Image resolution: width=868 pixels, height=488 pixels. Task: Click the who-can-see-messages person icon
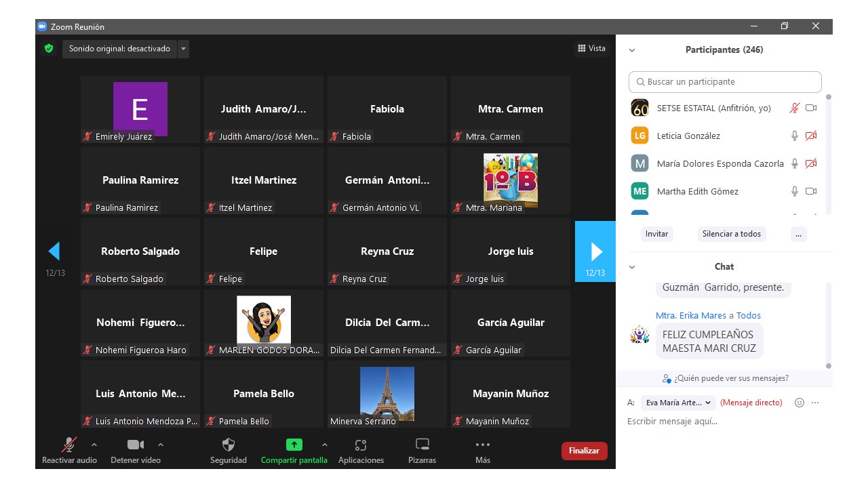(x=667, y=378)
